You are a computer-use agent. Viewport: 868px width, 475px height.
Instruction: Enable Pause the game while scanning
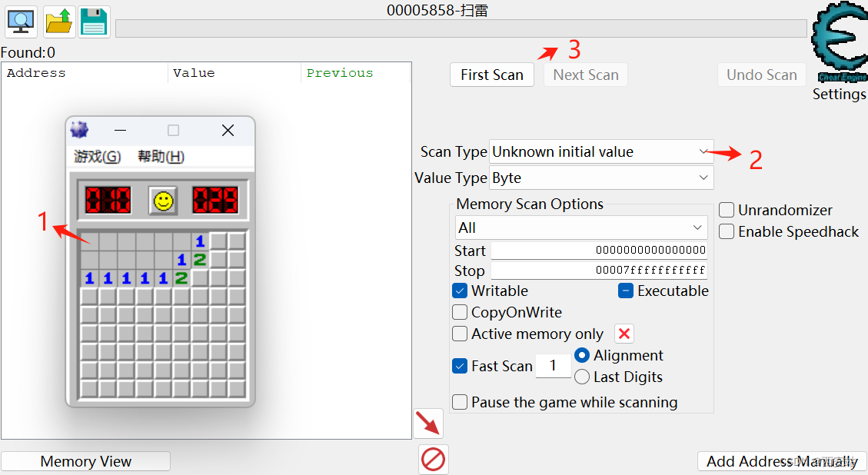point(460,402)
